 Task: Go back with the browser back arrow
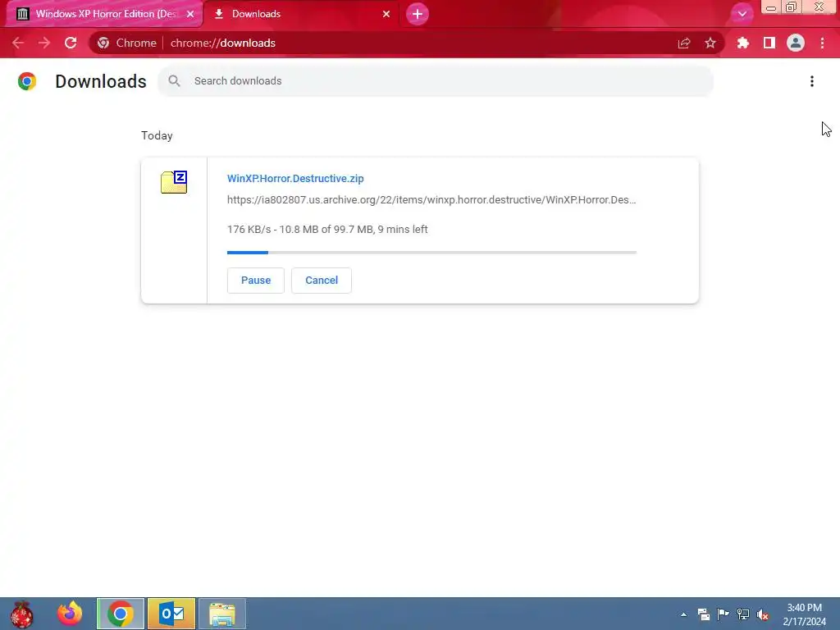18,43
